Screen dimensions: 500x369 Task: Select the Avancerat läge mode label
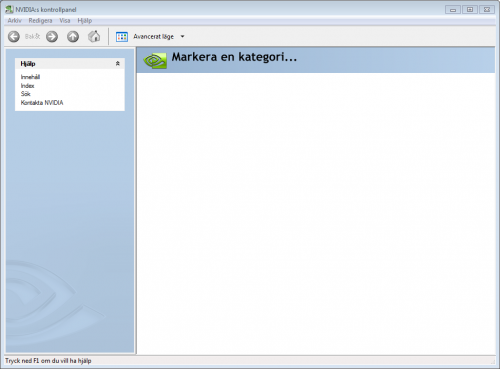click(x=153, y=37)
